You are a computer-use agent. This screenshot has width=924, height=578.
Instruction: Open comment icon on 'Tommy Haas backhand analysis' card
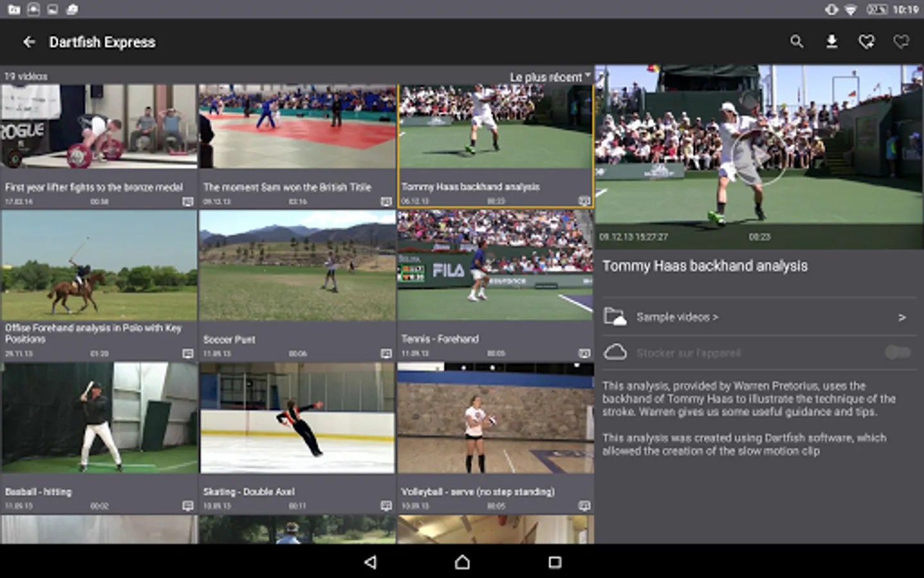[x=584, y=201]
